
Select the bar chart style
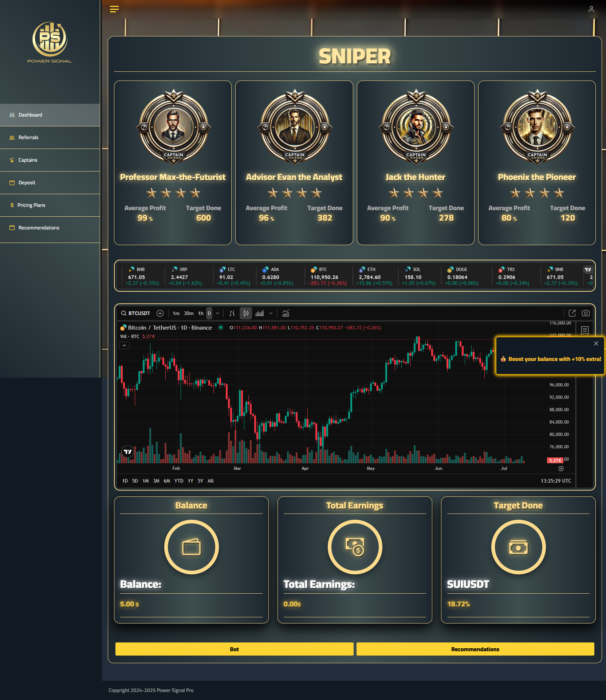[232, 313]
